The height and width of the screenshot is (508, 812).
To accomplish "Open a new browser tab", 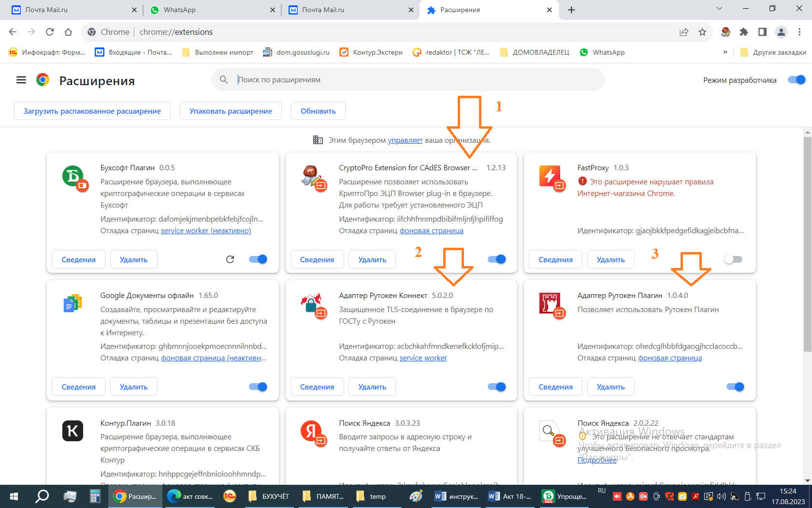I will coord(571,10).
